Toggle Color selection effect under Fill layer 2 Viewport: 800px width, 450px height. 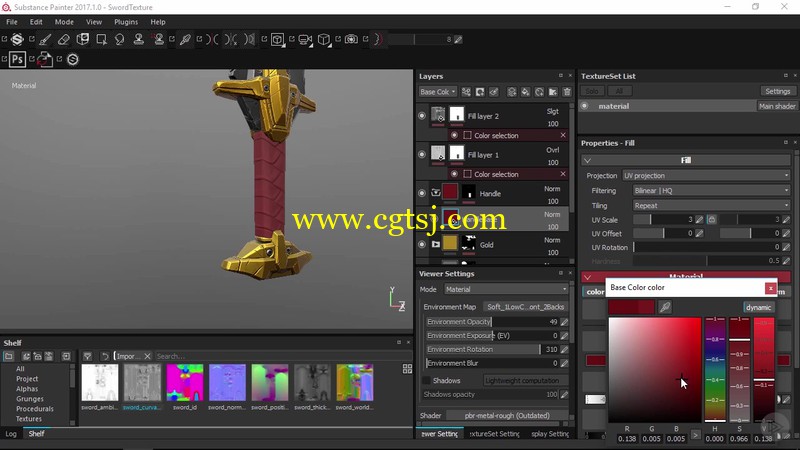[454, 135]
